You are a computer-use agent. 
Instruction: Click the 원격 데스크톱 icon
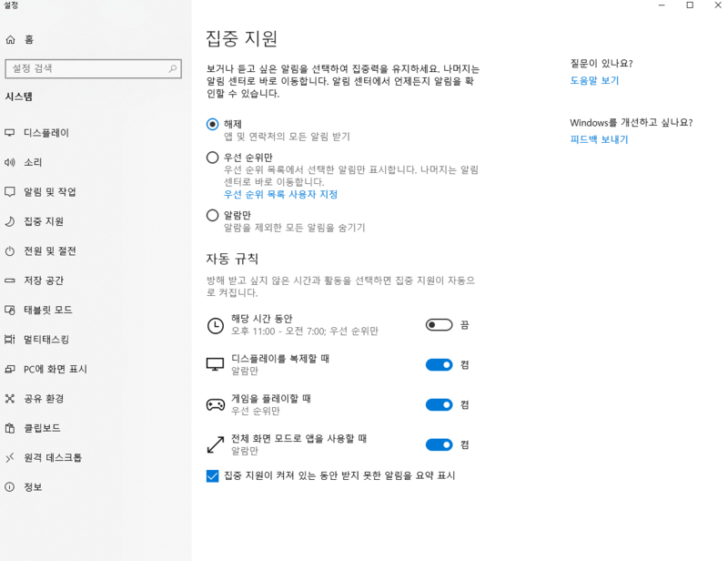click(10, 458)
